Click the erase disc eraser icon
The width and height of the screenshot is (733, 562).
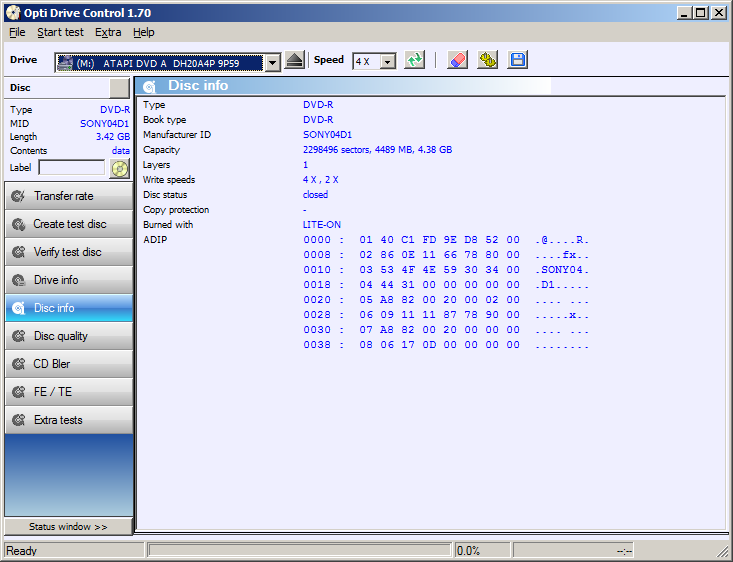coord(457,60)
